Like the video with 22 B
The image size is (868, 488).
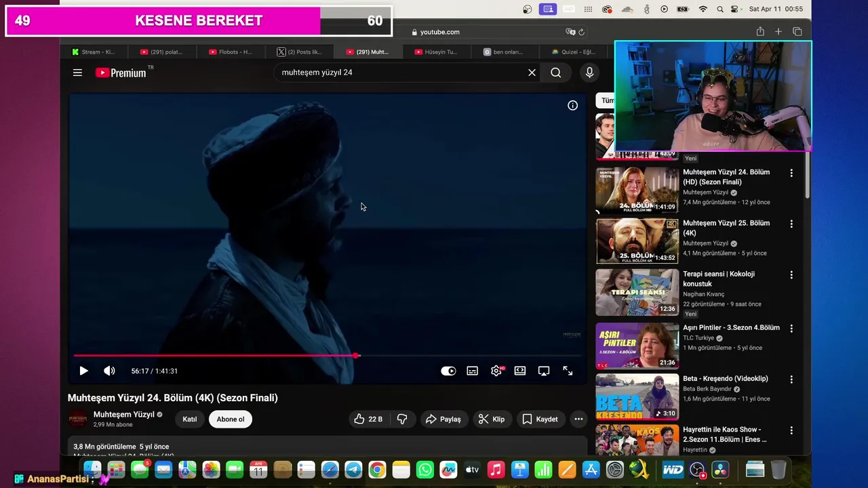pos(368,419)
